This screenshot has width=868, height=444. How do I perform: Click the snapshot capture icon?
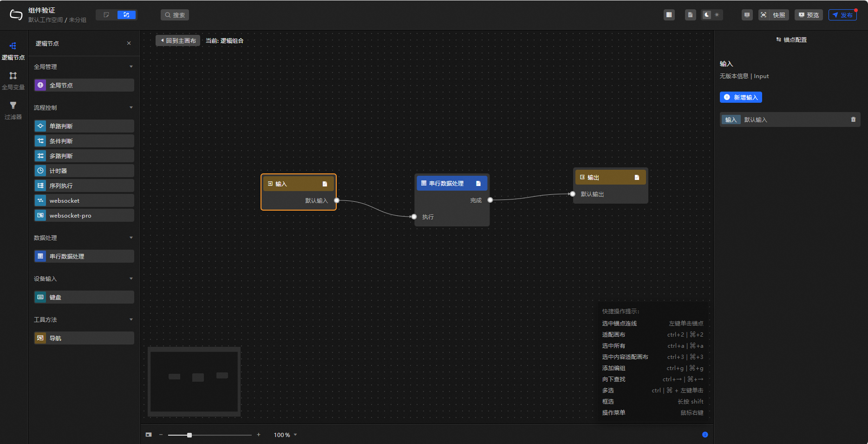click(x=764, y=15)
